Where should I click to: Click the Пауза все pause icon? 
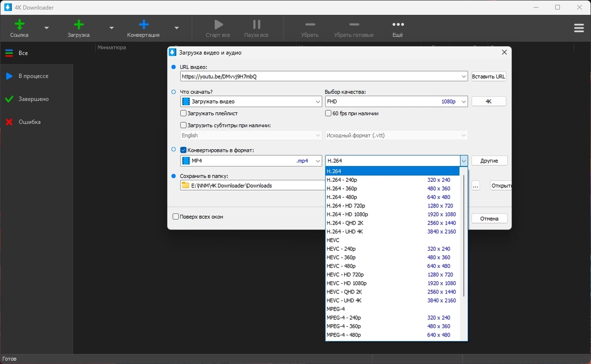pos(256,25)
